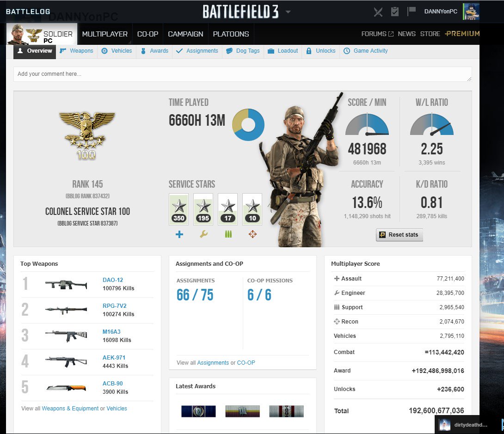
Task: Click the Premium link
Action: pyautogui.click(x=462, y=33)
